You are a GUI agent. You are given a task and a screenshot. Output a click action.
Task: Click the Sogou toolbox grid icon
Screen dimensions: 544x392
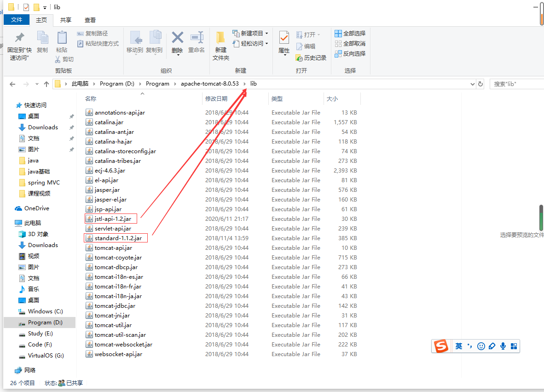coord(514,346)
